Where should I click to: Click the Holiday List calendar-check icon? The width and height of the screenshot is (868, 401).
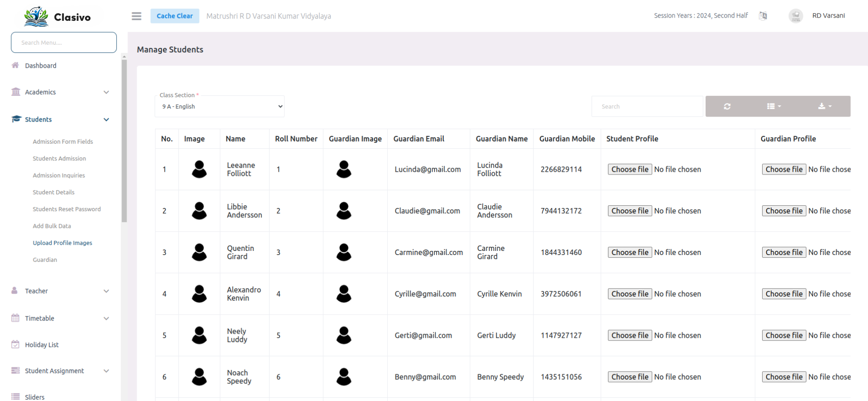click(x=15, y=344)
